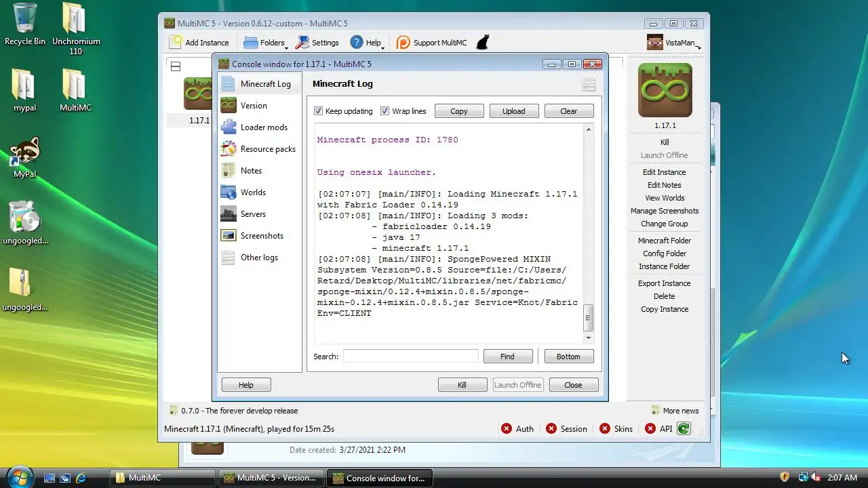This screenshot has width=868, height=488.
Task: Click the Skins status icon
Action: 605,428
